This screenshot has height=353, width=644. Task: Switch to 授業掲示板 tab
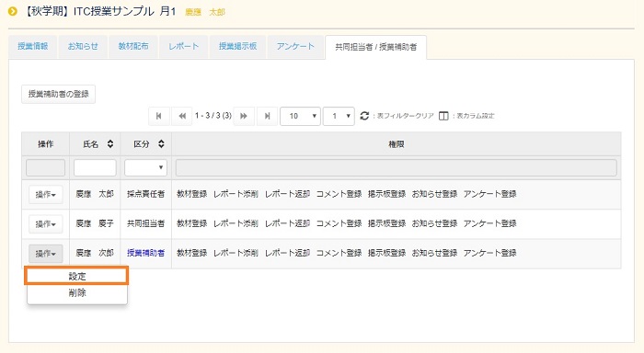(237, 46)
